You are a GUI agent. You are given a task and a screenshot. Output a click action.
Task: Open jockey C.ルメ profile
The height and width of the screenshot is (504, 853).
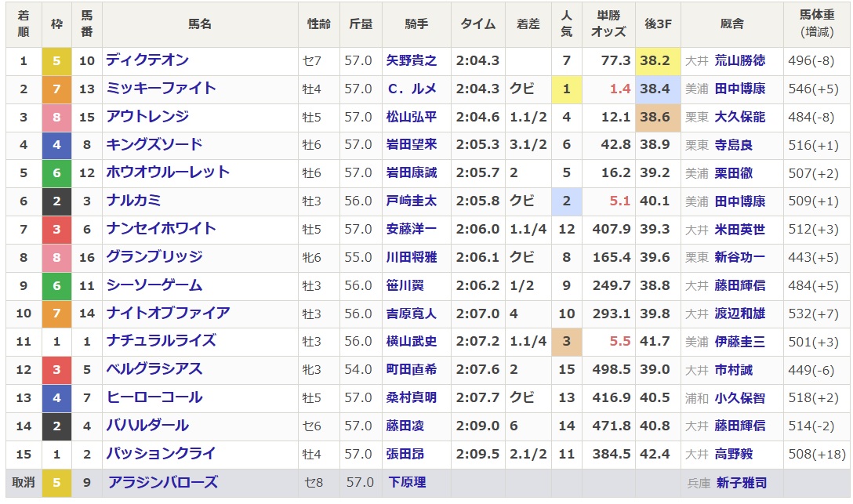coord(412,89)
